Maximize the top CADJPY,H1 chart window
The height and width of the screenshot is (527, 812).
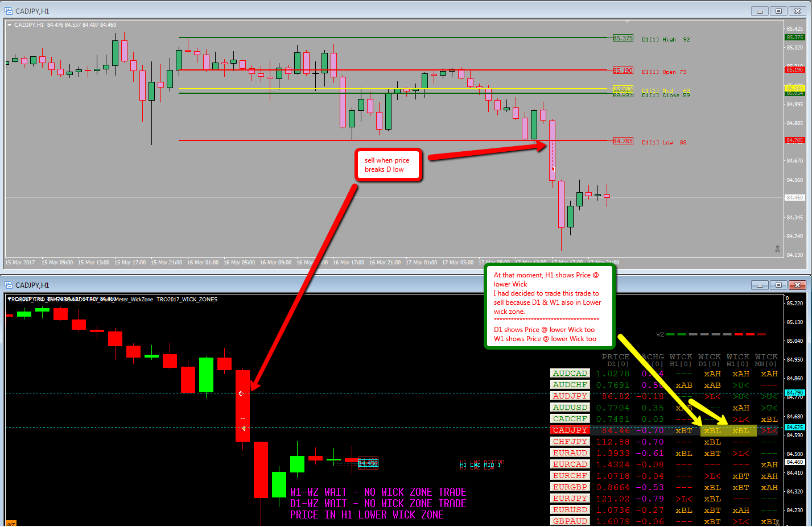pos(779,11)
